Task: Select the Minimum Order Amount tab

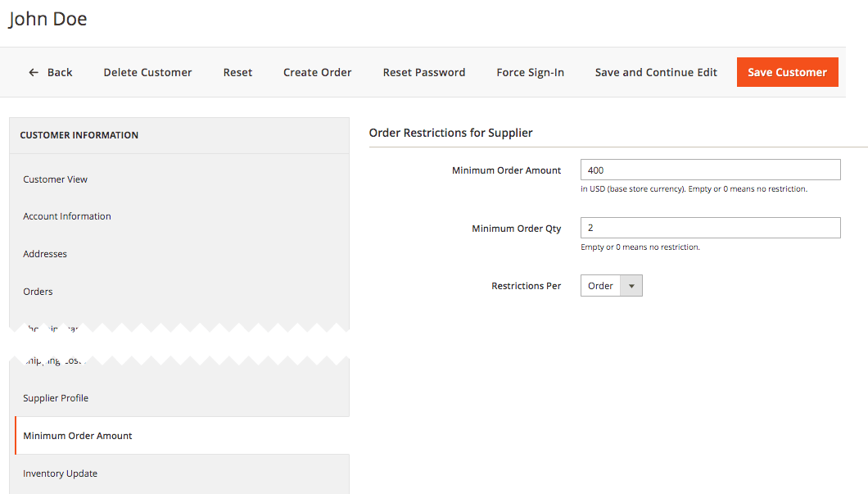Action: [x=78, y=436]
